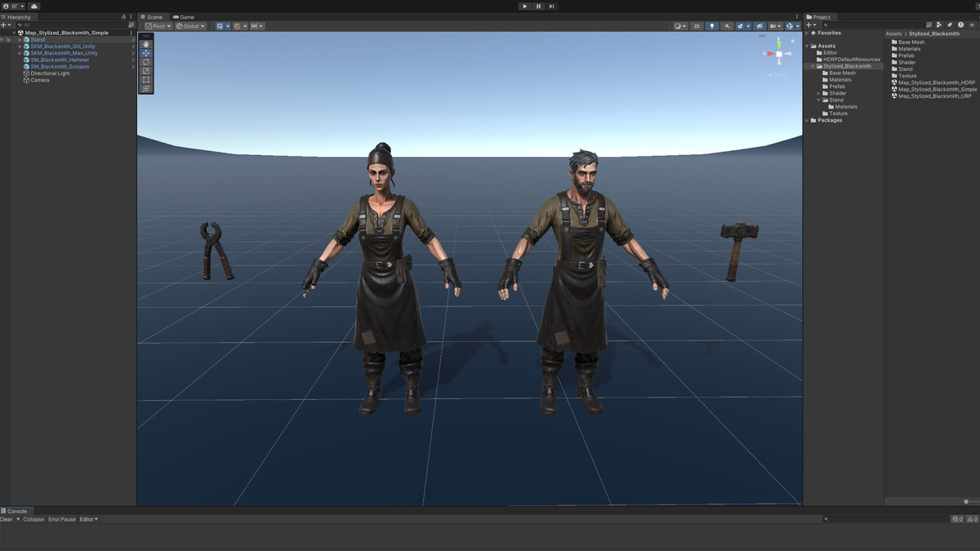
Task: Click the Console Collapse button
Action: [x=33, y=519]
